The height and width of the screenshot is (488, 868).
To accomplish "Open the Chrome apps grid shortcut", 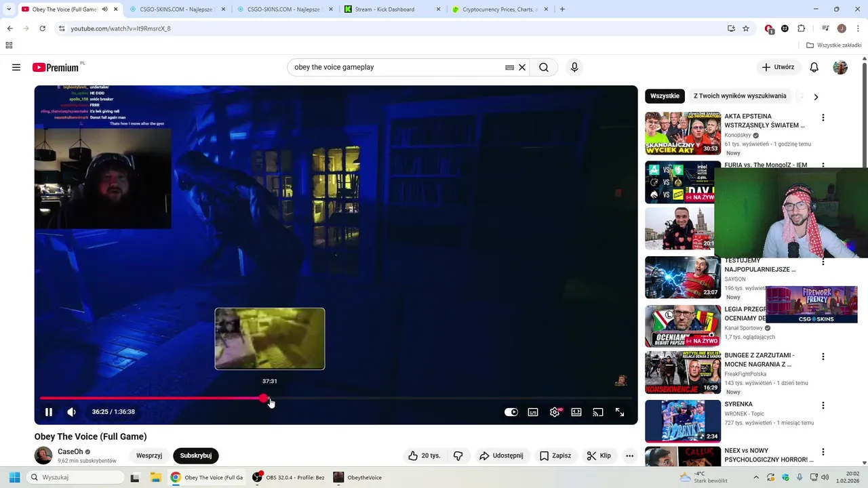I will tap(9, 45).
